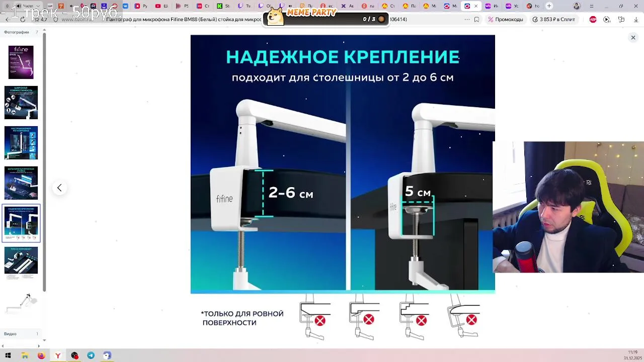Go back in browser history
The image size is (644, 362).
(x=7, y=19)
